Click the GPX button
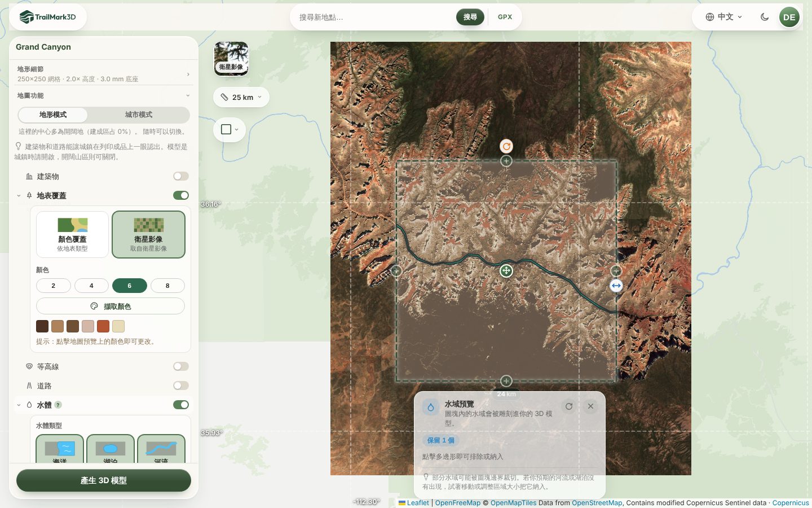The image size is (812, 508). pos(505,17)
